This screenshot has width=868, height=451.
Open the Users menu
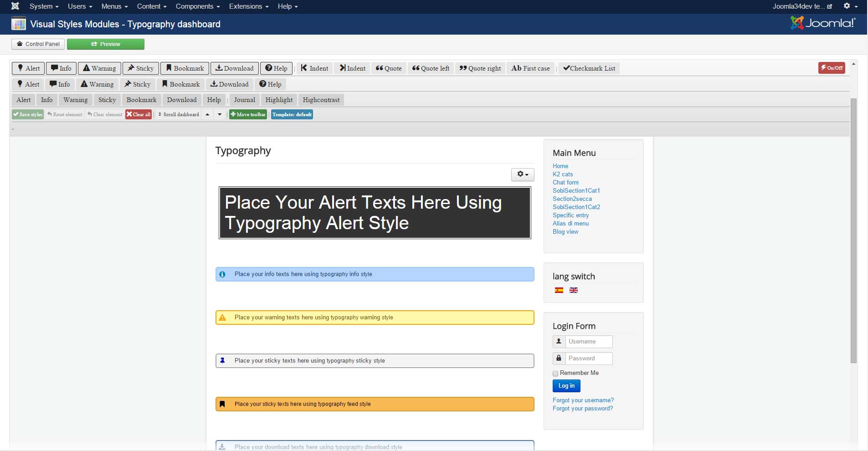(80, 6)
